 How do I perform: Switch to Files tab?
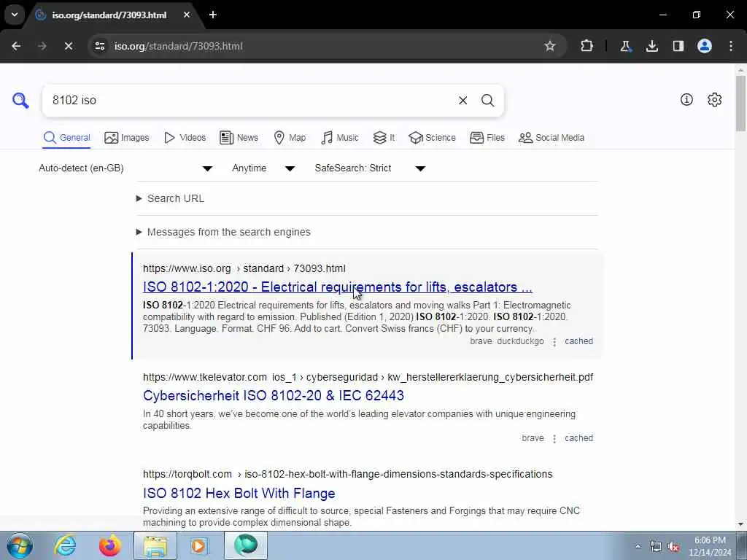point(487,138)
